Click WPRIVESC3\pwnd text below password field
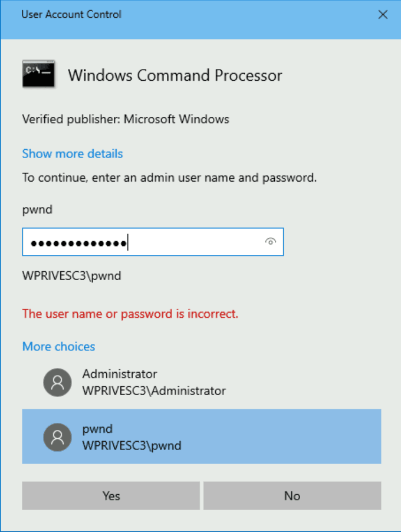 [71, 275]
